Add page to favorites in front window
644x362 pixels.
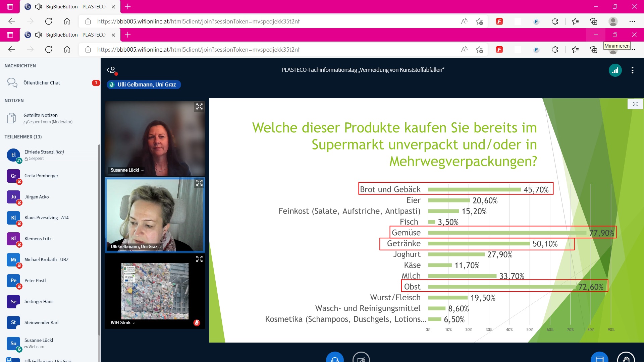tap(479, 50)
